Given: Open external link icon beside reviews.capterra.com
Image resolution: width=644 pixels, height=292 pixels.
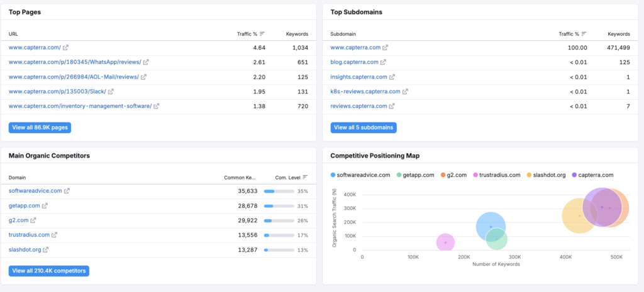Looking at the screenshot, I should pyautogui.click(x=392, y=105).
